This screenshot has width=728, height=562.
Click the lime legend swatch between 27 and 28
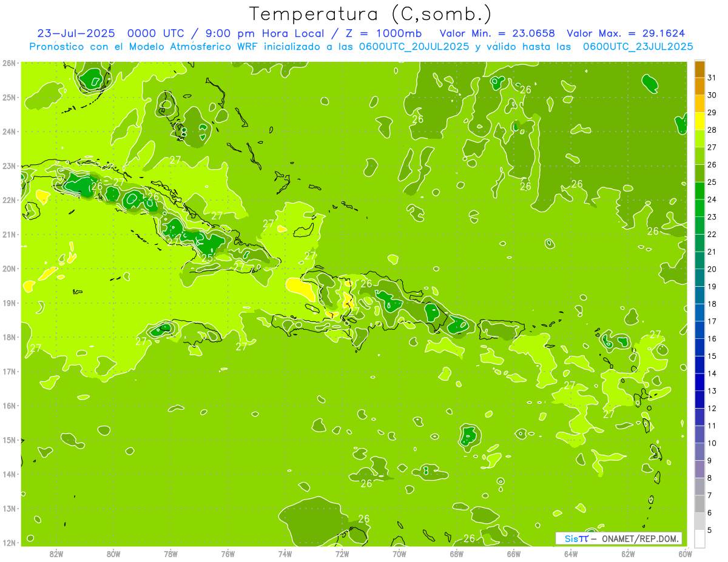[699, 139]
